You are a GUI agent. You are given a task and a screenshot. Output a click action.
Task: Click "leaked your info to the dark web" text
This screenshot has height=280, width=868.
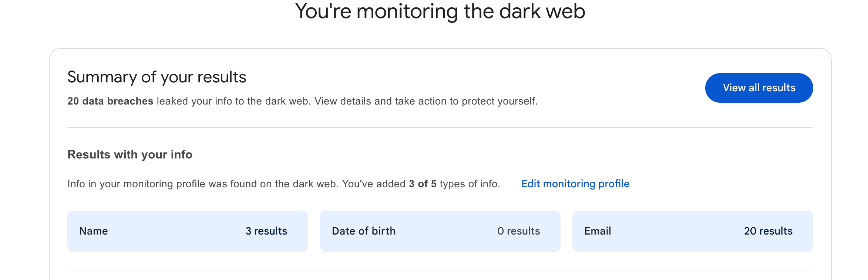click(x=234, y=101)
